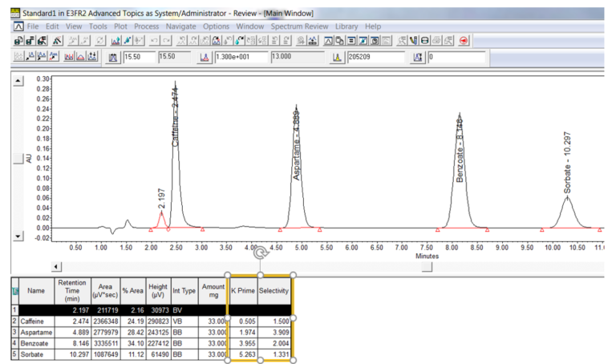Click the minimum area field showing 205209

[376, 58]
